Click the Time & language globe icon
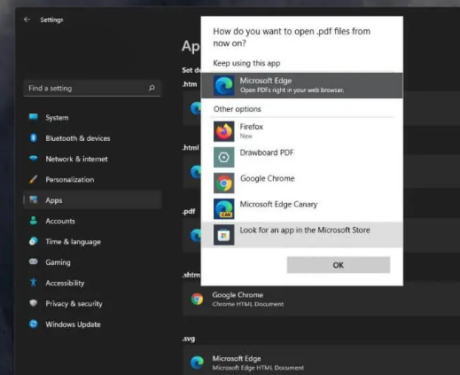The width and height of the screenshot is (460, 375). [33, 241]
